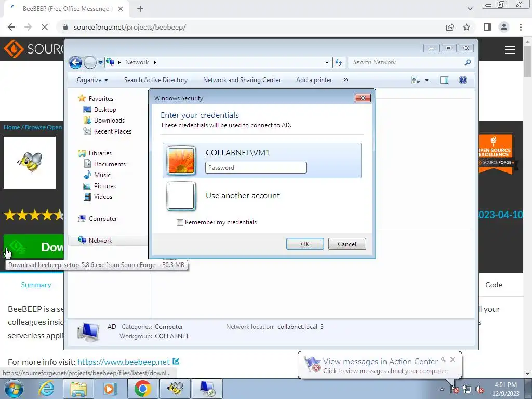Share this page icon in Chrome
The image size is (532, 399).
coord(450,27)
